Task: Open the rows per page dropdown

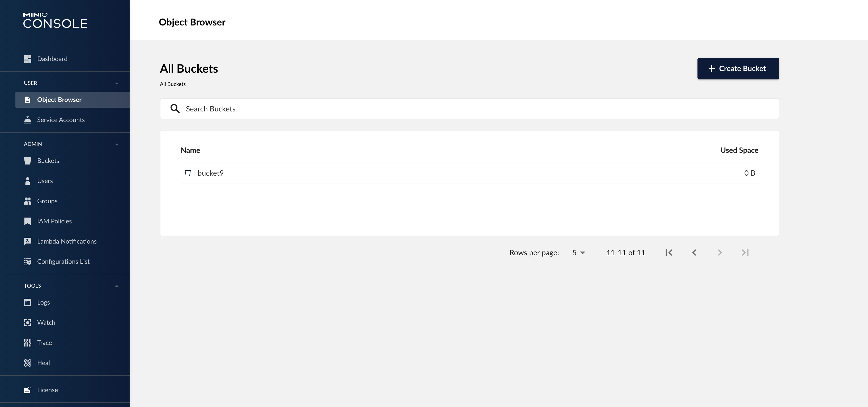Action: 579,253
